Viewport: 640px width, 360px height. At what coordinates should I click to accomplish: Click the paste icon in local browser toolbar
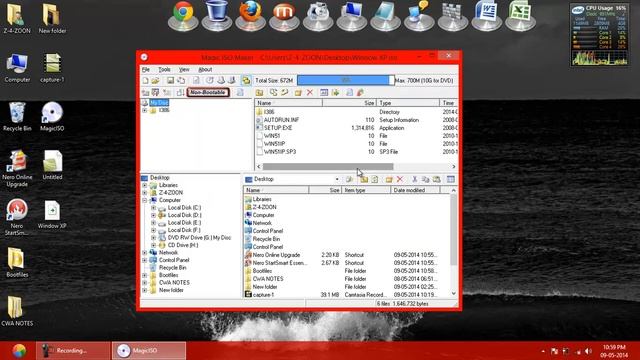[x=436, y=179]
